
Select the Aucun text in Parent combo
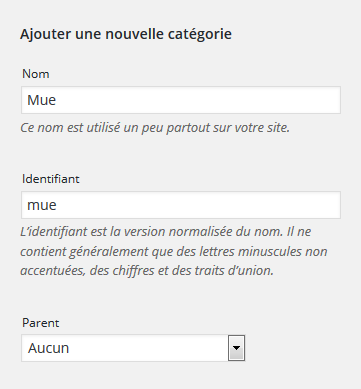[49, 348]
